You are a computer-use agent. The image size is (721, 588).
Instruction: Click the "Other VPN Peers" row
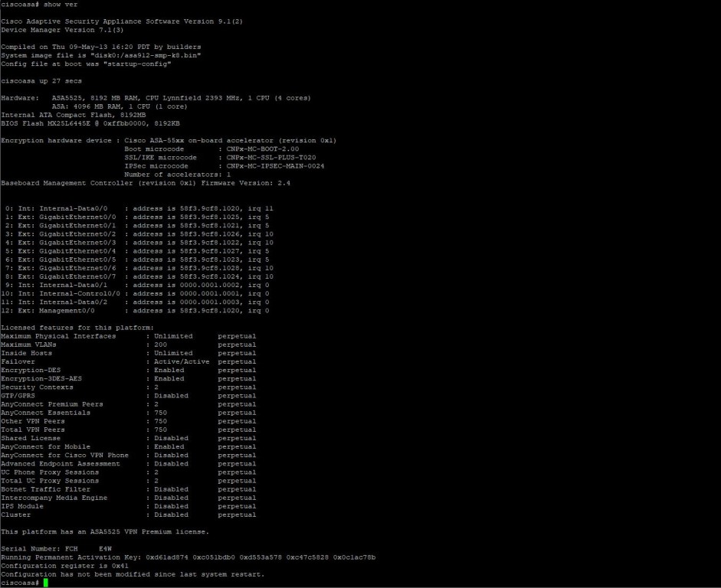[x=129, y=421]
